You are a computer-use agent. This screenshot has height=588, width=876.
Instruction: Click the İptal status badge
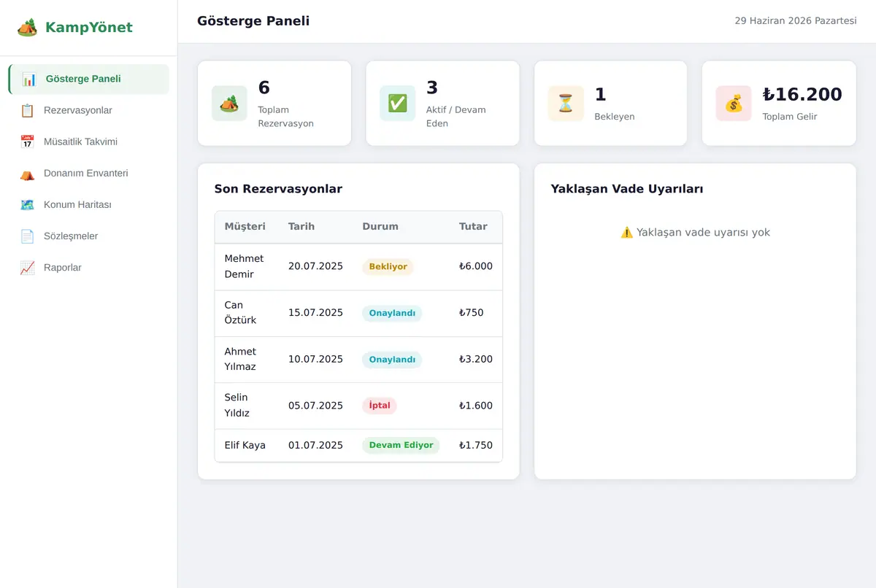coord(380,406)
